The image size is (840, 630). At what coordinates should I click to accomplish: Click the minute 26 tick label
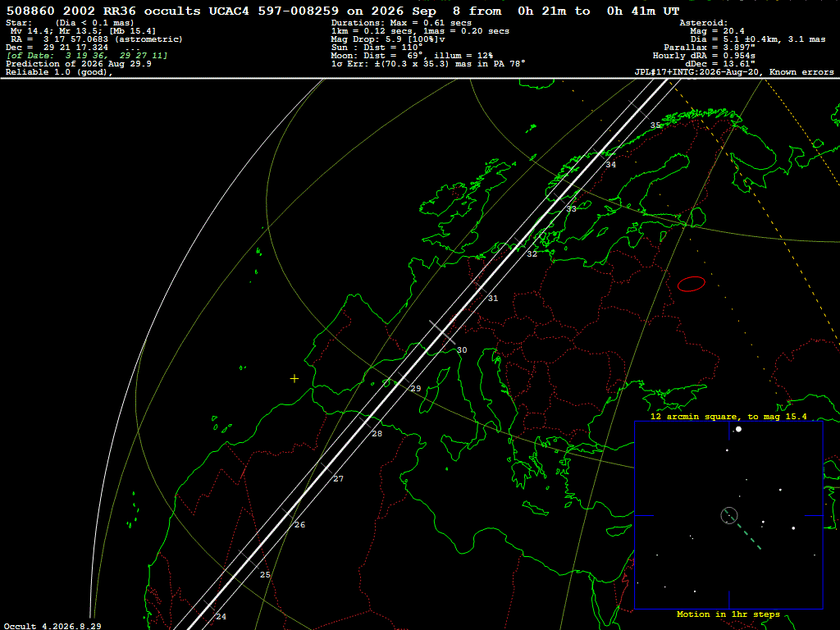pos(299,525)
